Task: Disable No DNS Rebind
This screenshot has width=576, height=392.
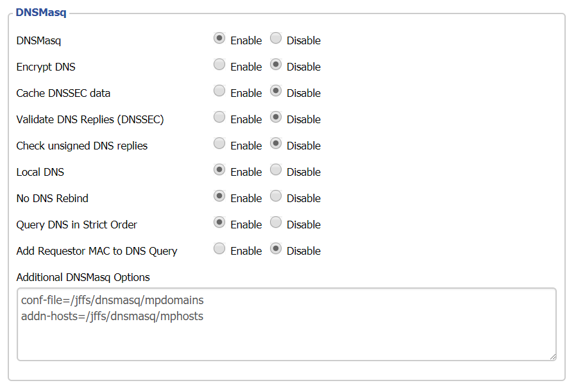Action: click(x=276, y=196)
